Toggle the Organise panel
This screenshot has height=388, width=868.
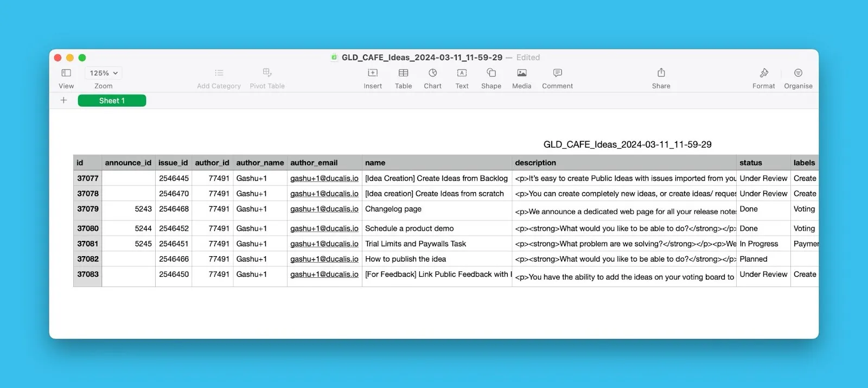point(798,73)
